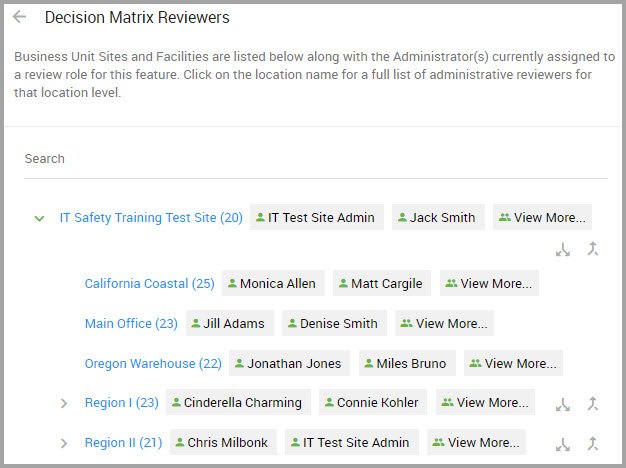Go back using the left arrow icon
The image size is (626, 468).
[19, 17]
